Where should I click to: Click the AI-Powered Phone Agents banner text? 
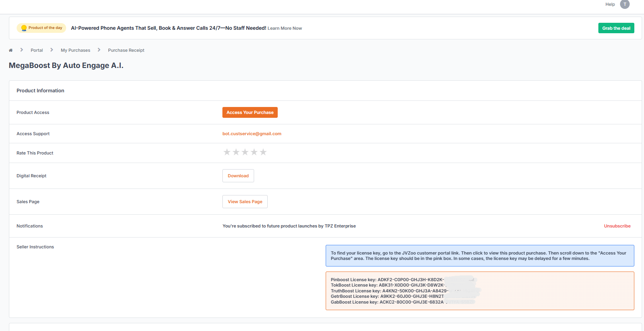click(169, 28)
